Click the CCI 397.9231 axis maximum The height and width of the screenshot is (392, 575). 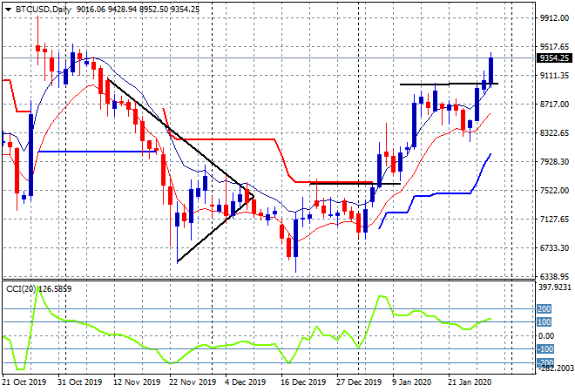pyautogui.click(x=554, y=287)
